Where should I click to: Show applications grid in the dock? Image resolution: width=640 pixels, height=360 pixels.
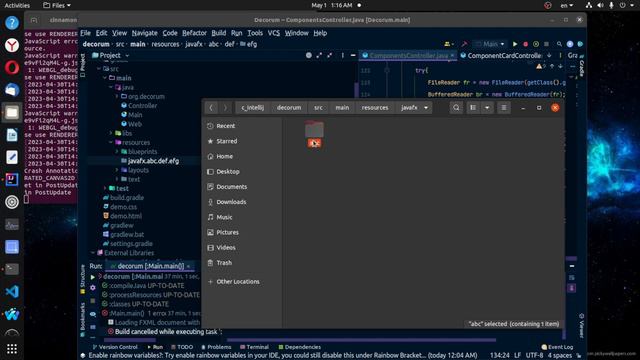coord(12,349)
